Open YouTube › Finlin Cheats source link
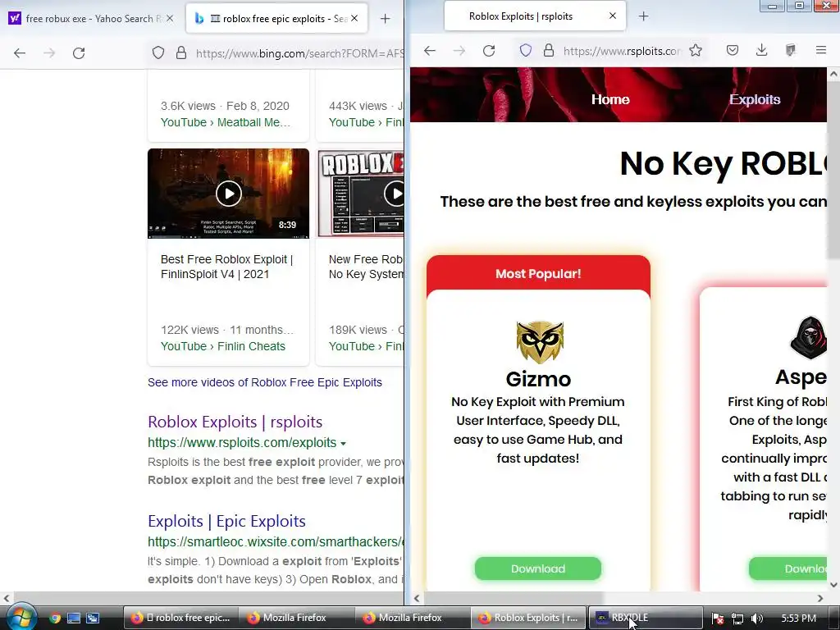 tap(223, 346)
